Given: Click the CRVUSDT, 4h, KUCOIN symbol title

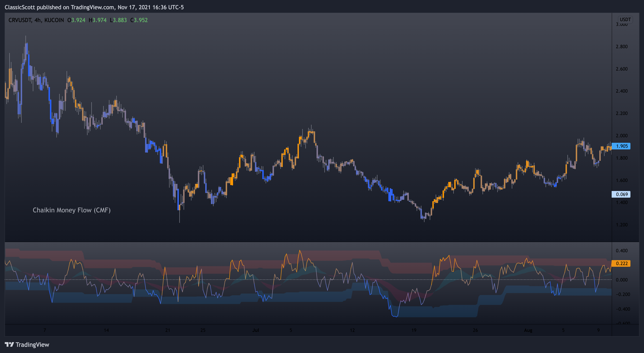Looking at the screenshot, I should 36,20.
